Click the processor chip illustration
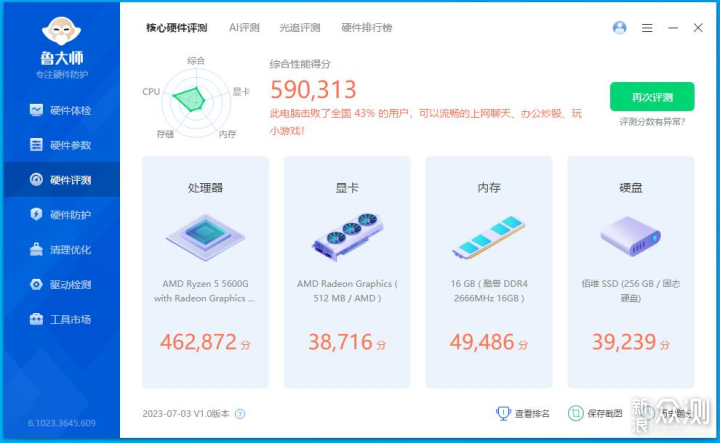Screen dimensions: 720x443 (205, 237)
